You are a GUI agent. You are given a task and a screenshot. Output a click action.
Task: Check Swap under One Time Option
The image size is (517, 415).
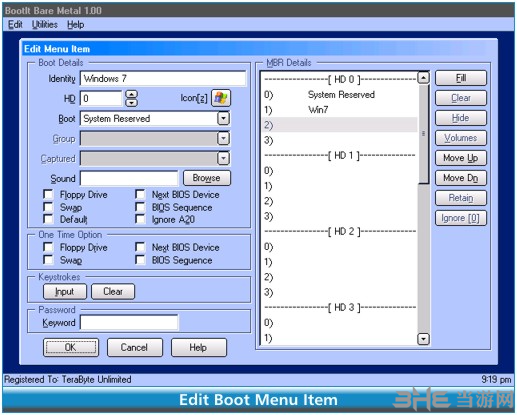48,260
